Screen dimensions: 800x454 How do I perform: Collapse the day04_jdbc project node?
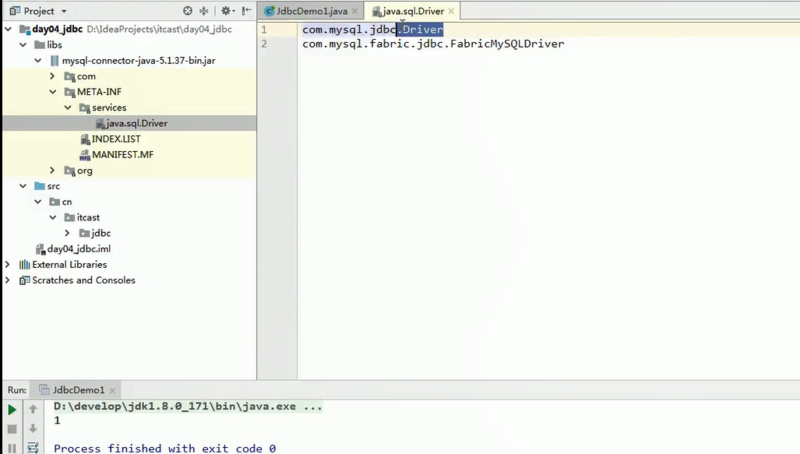pyautogui.click(x=8, y=29)
